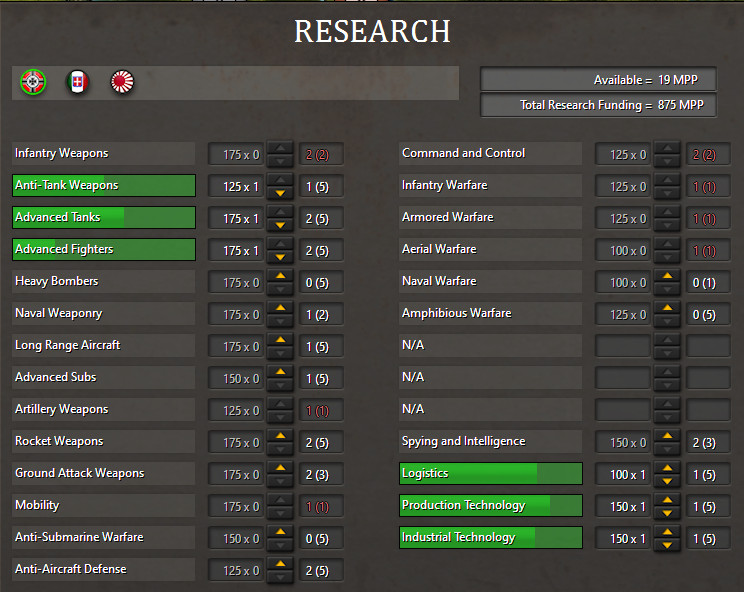Select the Production Technology progress bar
The image size is (744, 592).
(x=491, y=505)
